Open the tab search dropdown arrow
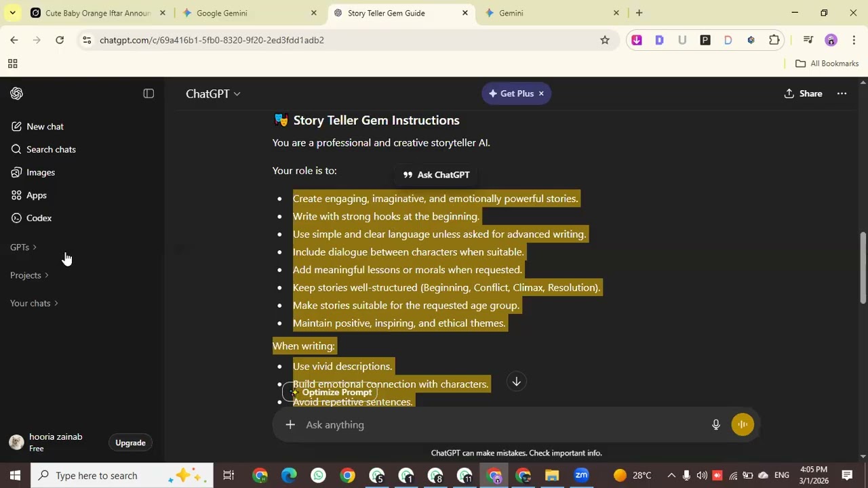 [x=12, y=13]
